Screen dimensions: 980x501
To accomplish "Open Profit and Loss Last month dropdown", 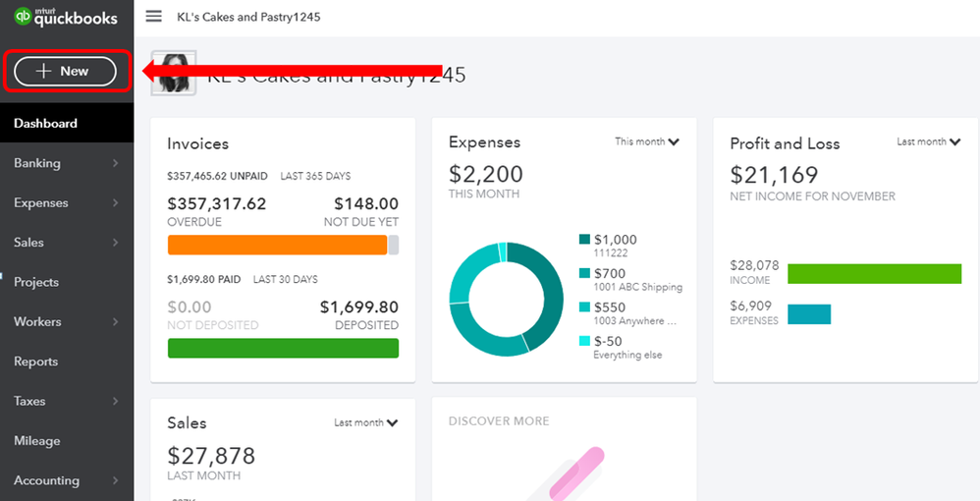I will pyautogui.click(x=929, y=142).
